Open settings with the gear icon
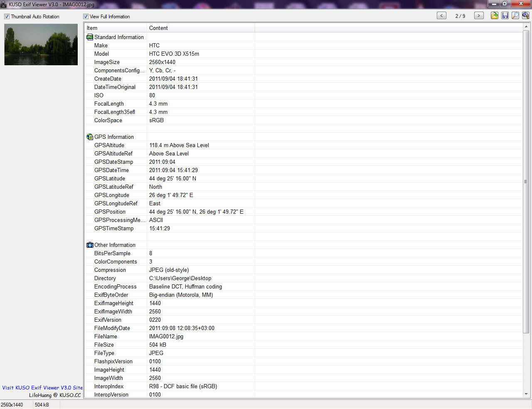This screenshot has width=532, height=409. 526,15
